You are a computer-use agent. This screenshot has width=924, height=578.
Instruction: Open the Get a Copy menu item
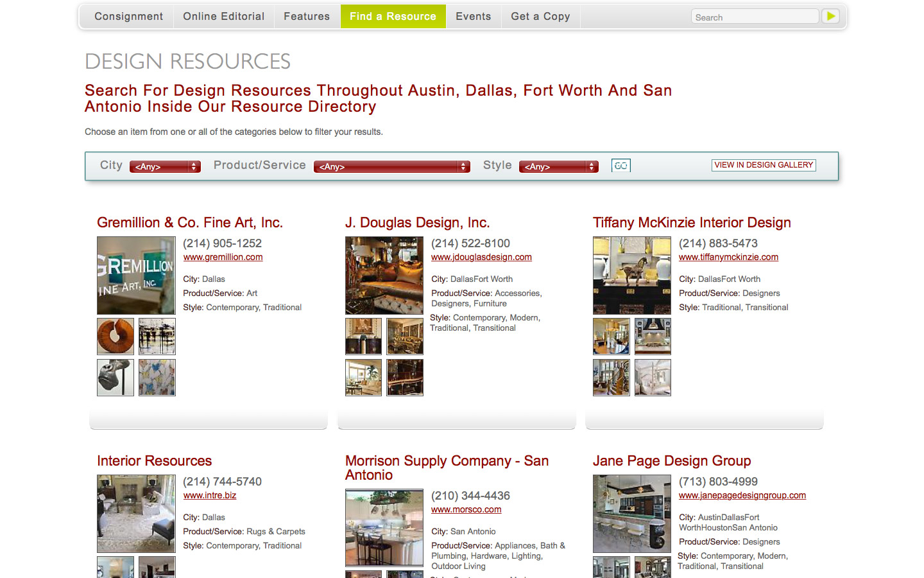540,17
